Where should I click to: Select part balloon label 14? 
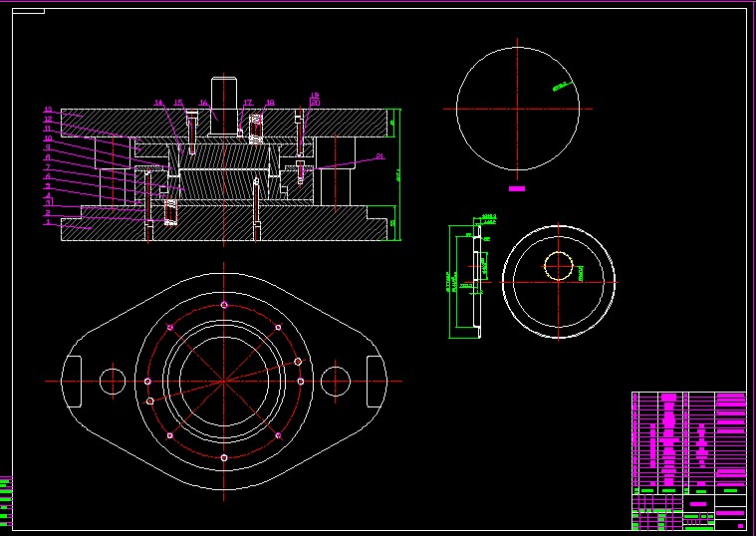click(x=158, y=103)
